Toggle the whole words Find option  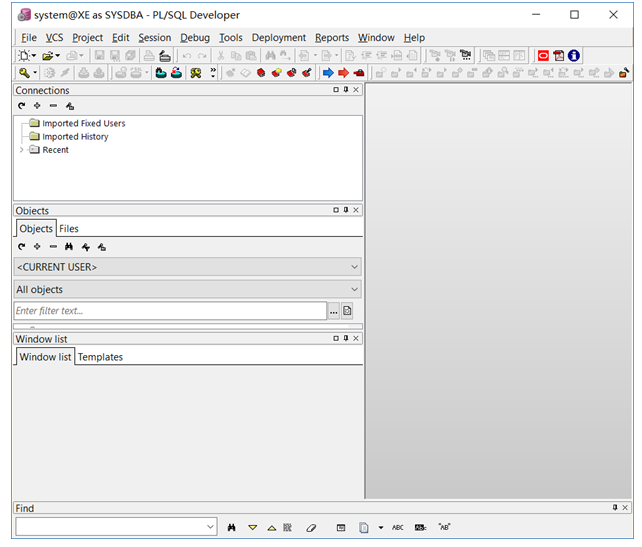point(444,527)
